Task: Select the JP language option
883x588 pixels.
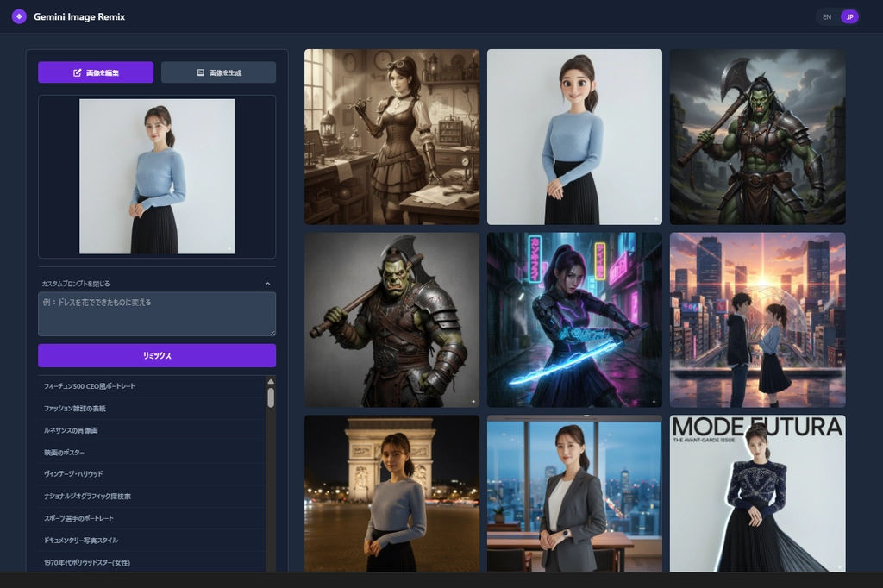Action: point(849,16)
